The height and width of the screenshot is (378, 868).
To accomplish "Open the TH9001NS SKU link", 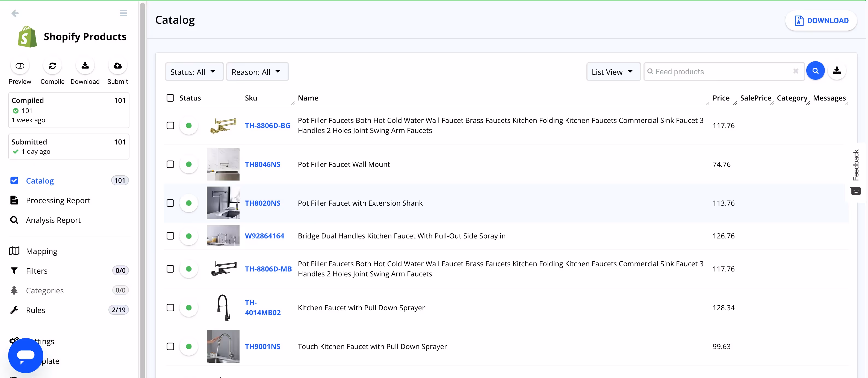I will [262, 347].
